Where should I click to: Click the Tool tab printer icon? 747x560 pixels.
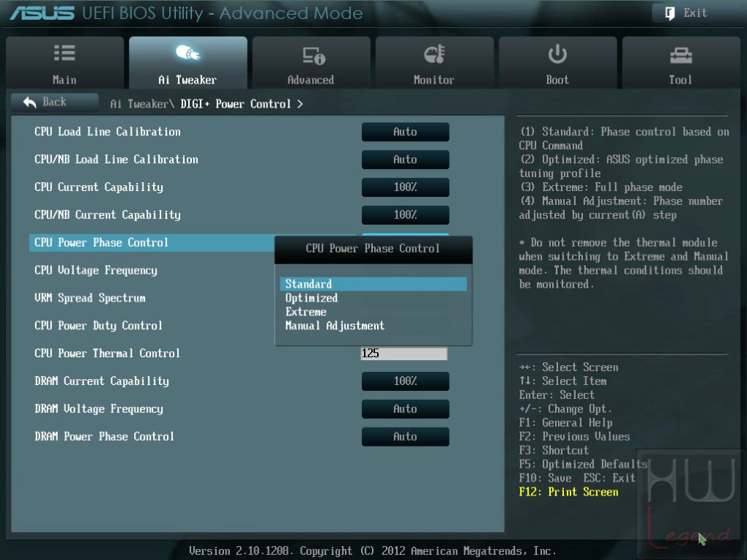click(x=681, y=56)
